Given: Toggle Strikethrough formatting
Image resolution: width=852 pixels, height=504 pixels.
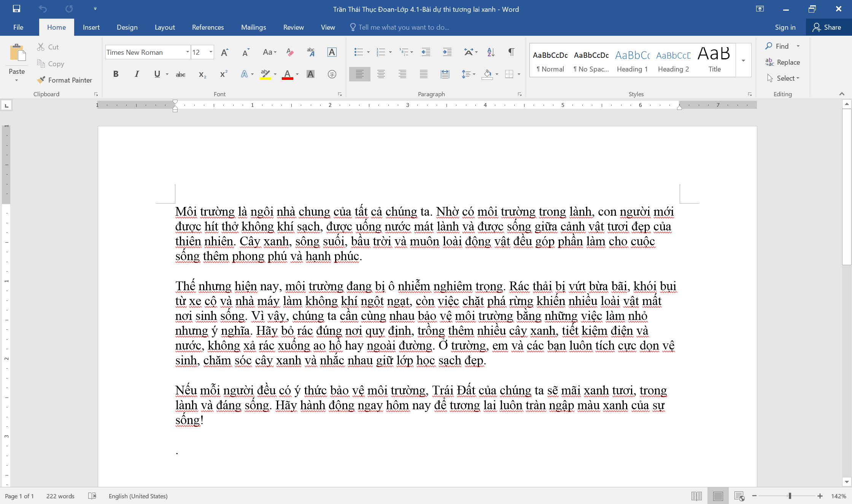Looking at the screenshot, I should point(181,74).
